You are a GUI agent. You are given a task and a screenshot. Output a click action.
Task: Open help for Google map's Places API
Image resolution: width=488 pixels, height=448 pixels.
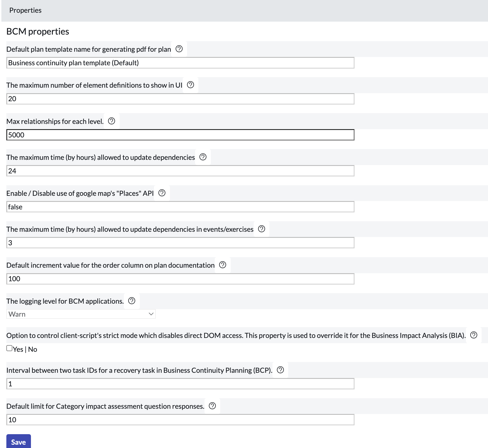[162, 193]
